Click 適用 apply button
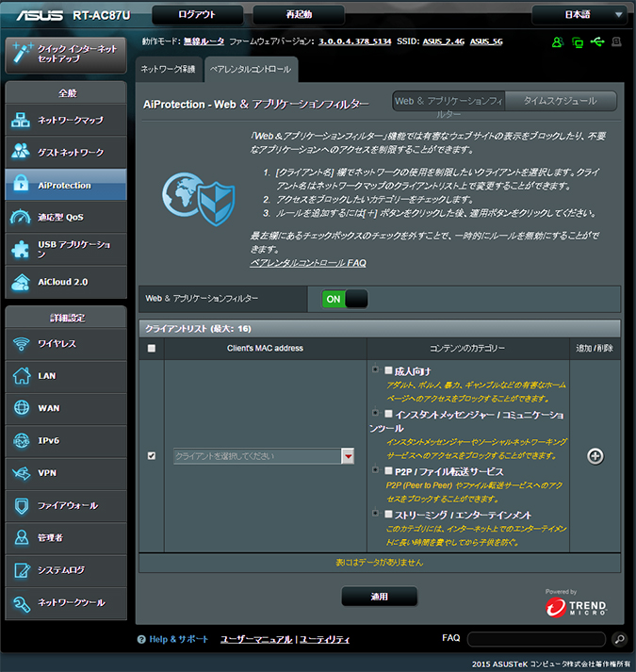636x672 pixels. [380, 597]
